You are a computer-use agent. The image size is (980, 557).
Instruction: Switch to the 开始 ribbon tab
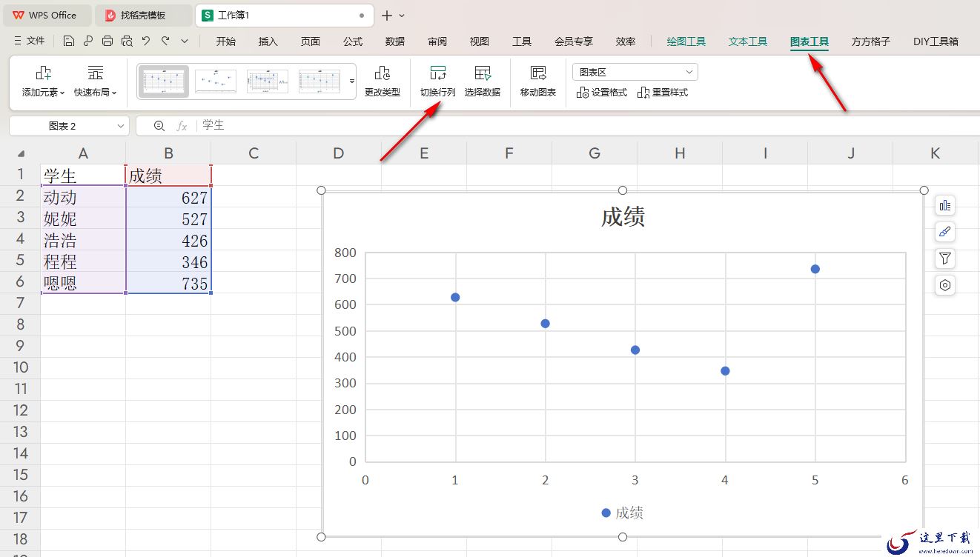[226, 41]
